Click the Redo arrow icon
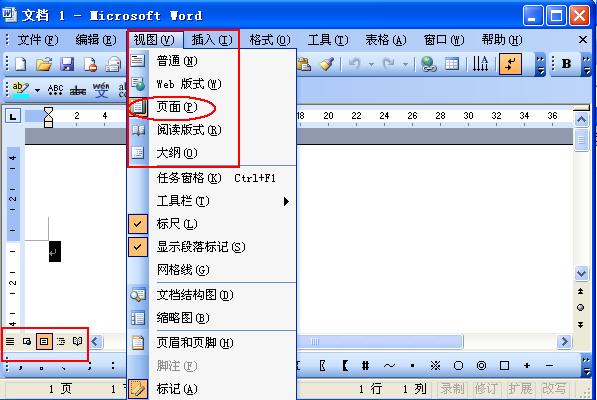The image size is (597, 400). tap(389, 64)
